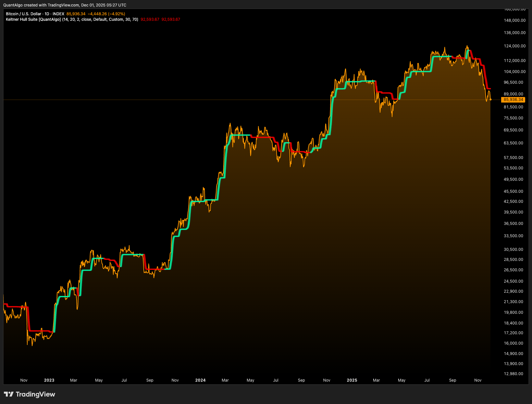The image size is (532, 404).
Task: Click the "22,900.00" price axis label
Action: (x=513, y=291)
